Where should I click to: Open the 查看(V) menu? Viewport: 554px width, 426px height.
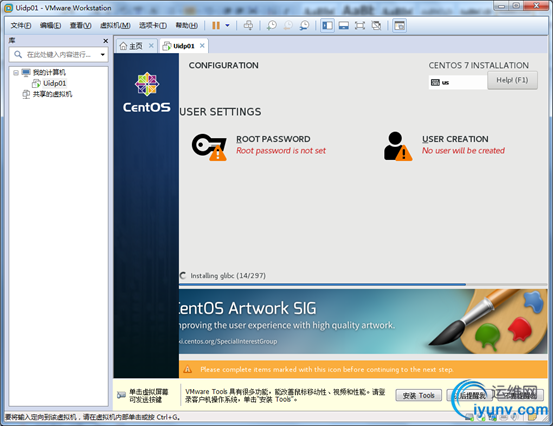point(81,25)
